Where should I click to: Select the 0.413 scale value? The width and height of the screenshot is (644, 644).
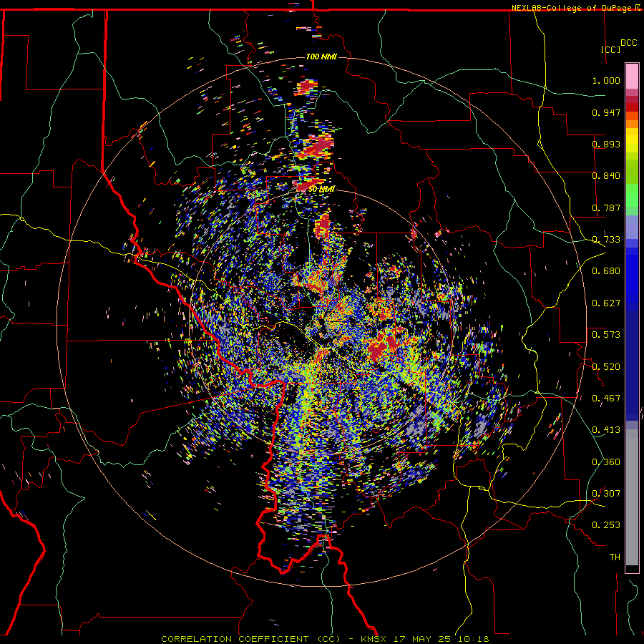click(x=606, y=429)
